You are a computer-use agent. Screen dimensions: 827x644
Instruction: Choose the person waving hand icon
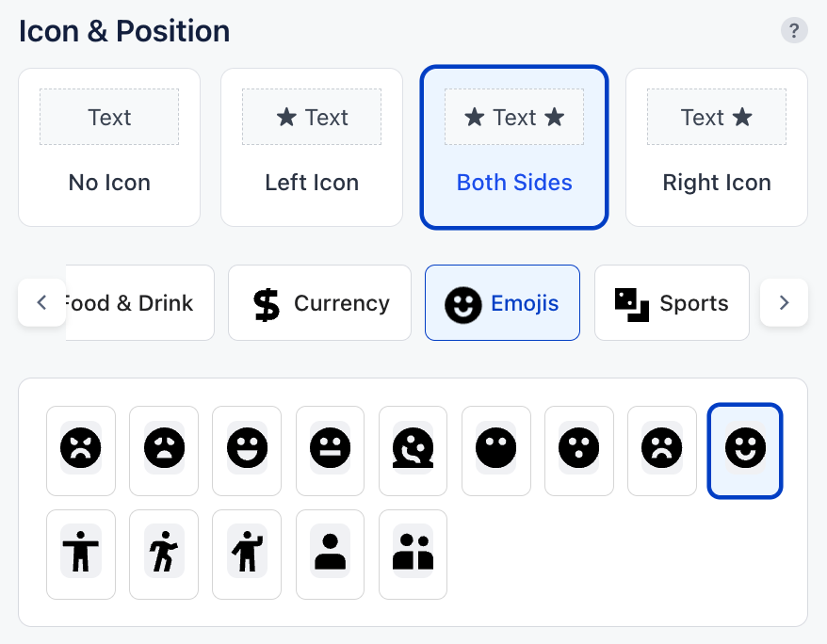(x=247, y=555)
